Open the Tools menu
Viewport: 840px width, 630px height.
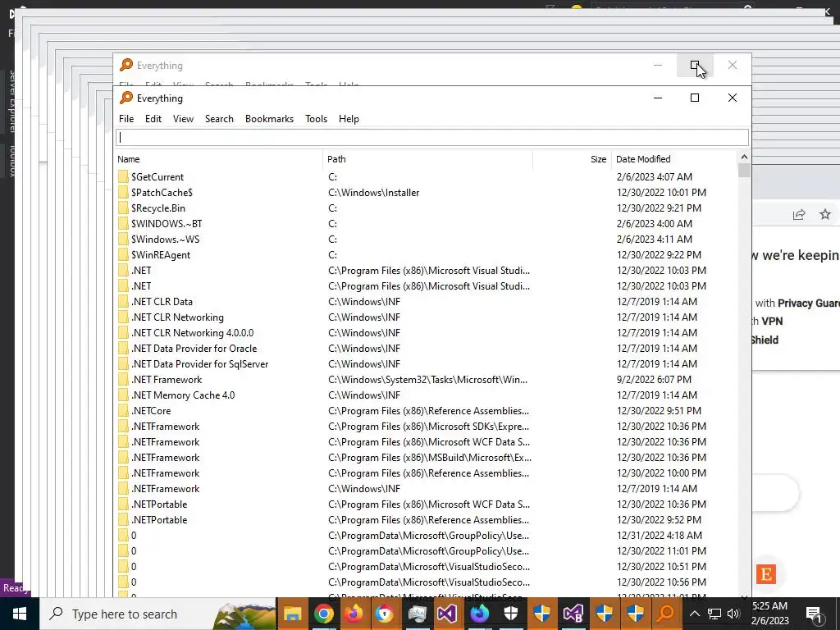[x=316, y=119]
